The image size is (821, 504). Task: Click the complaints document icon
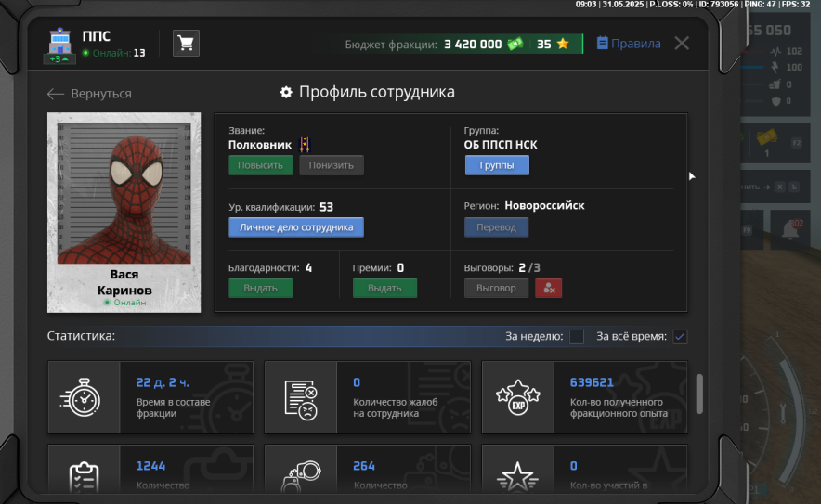[x=301, y=397]
